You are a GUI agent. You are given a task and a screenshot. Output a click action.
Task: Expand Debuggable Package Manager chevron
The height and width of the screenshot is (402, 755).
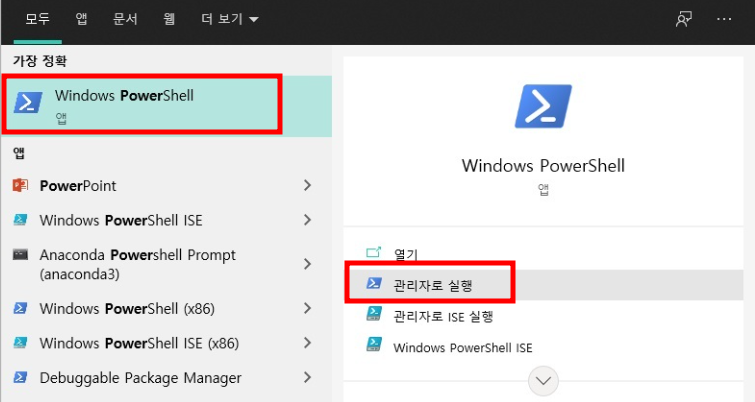[308, 377]
